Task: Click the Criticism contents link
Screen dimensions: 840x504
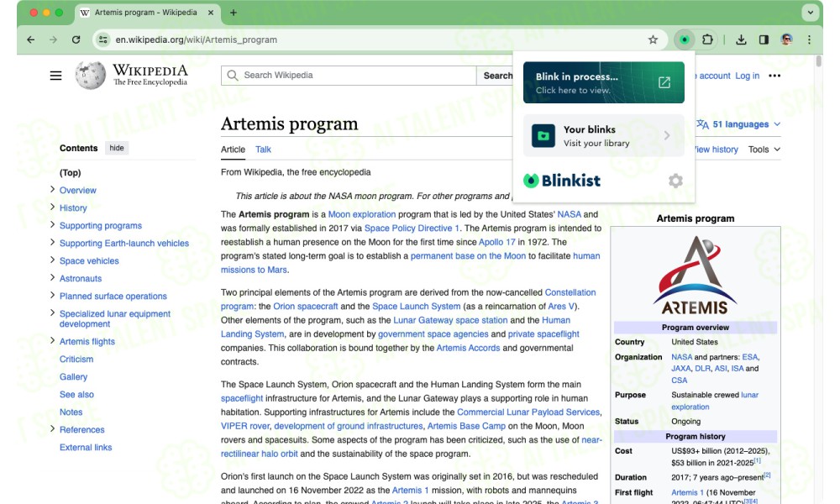Action: pyautogui.click(x=76, y=360)
